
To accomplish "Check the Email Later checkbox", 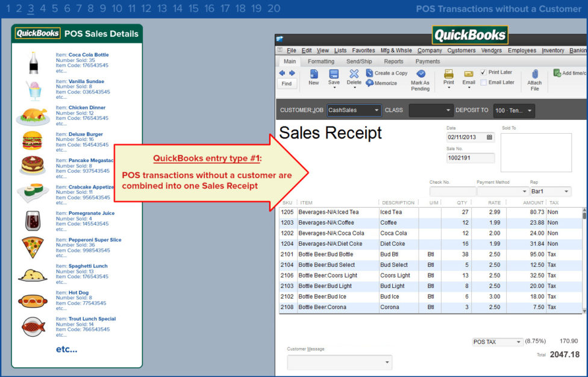I will (483, 83).
